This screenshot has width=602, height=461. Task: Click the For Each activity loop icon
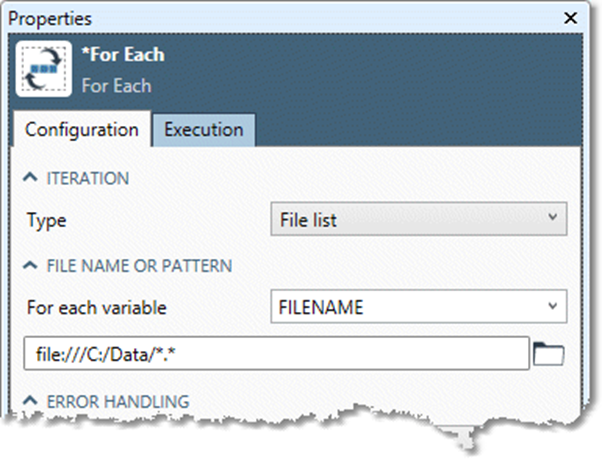tap(43, 68)
